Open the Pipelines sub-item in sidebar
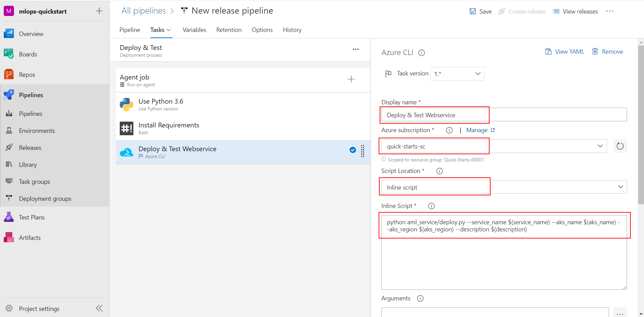 click(31, 113)
